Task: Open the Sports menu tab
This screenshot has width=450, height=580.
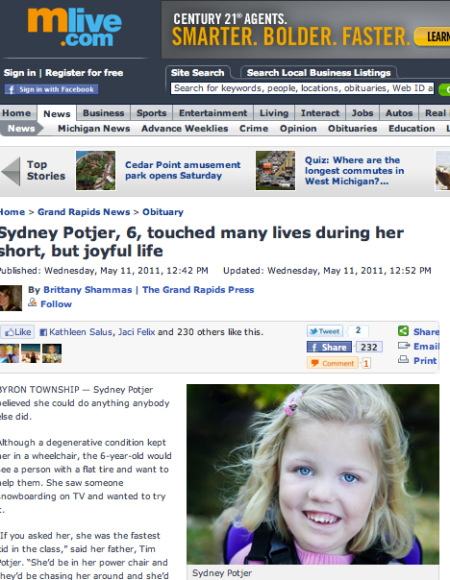Action: click(151, 113)
